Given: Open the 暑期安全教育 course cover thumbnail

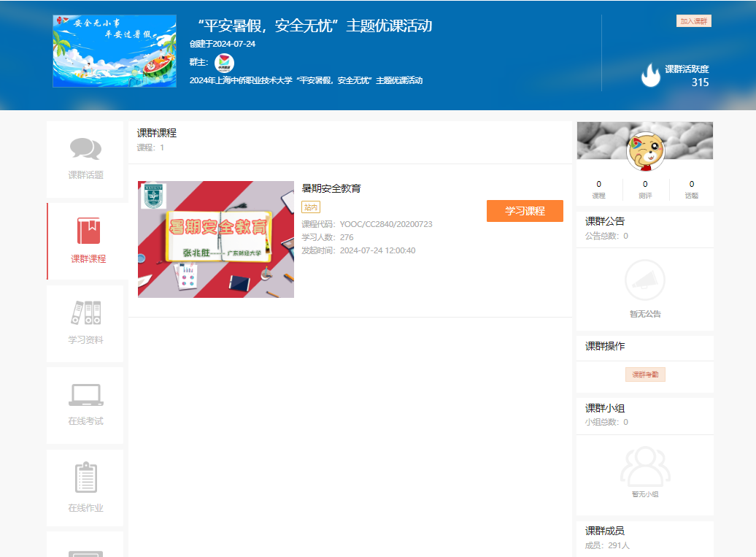Looking at the screenshot, I should tap(216, 239).
